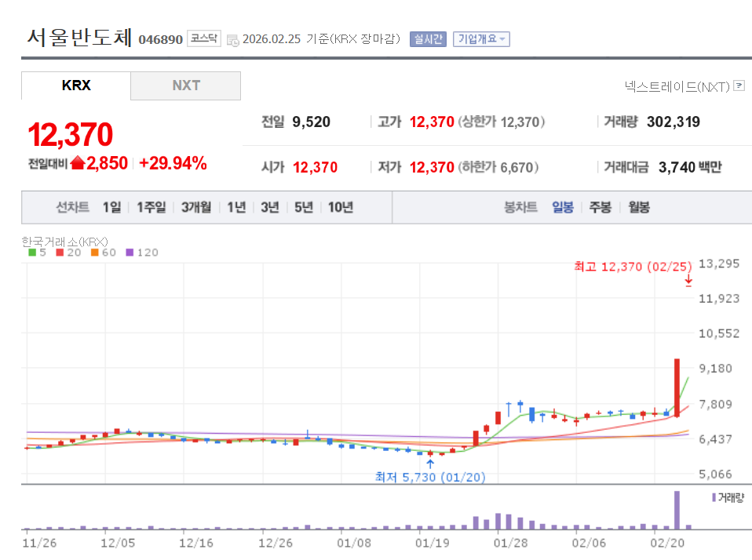Viewport: 752px width, 560px height.
Task: Click the 전일 9,520 value
Action: pos(311,122)
